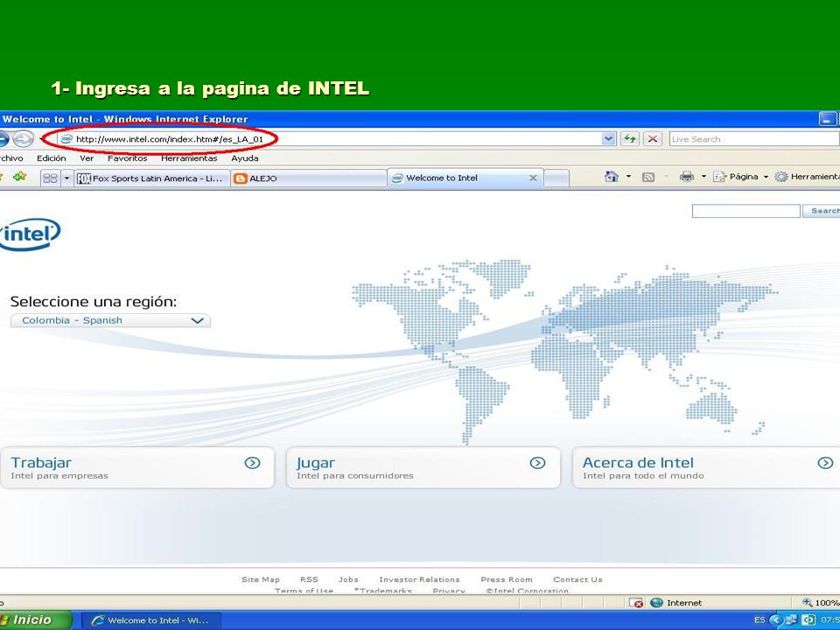Click the Intel page Search button
840x630 pixels.
[x=822, y=211]
